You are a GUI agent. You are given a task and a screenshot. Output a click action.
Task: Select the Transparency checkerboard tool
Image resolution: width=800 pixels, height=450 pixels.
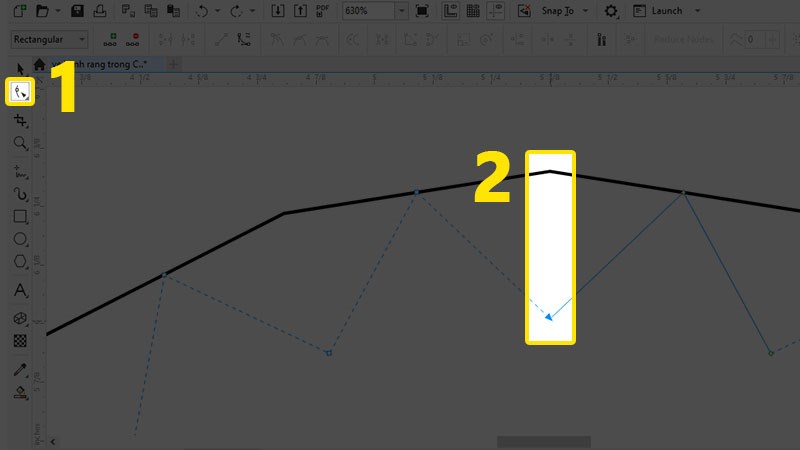coord(20,341)
